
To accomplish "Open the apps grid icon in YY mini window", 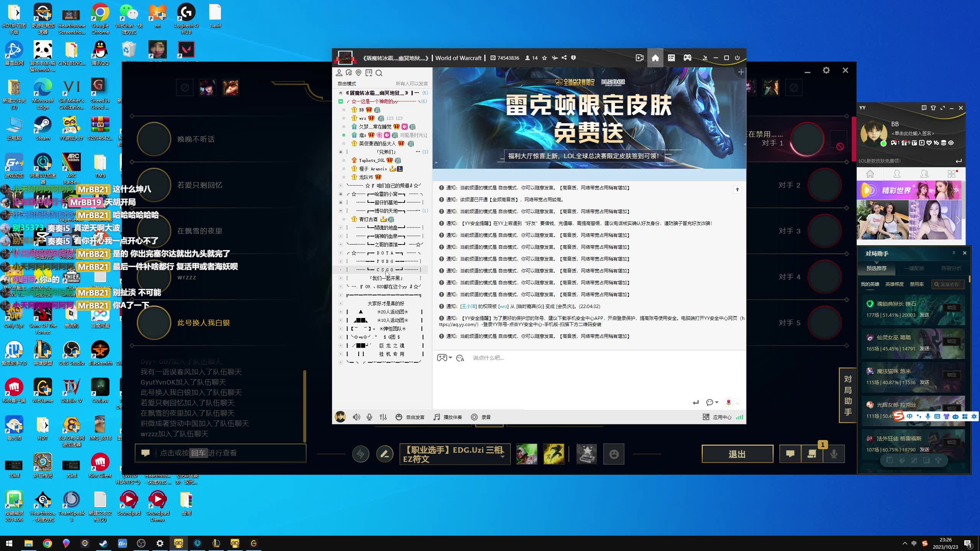I will tap(952, 174).
